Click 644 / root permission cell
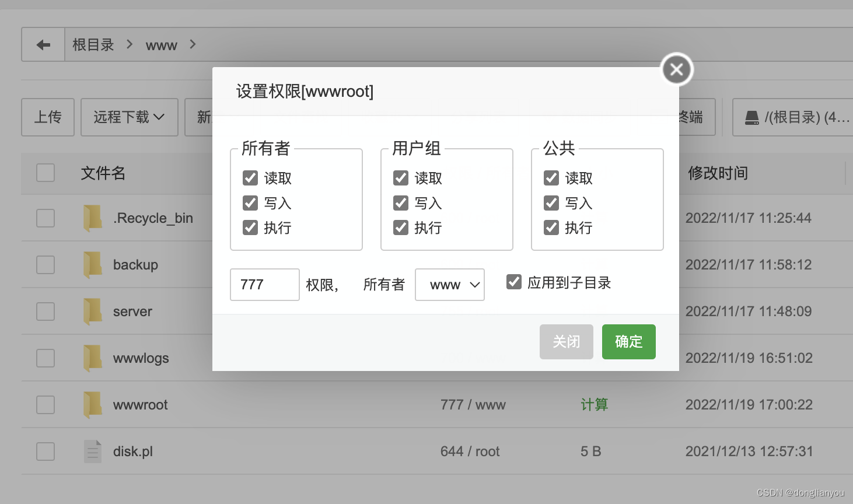853x504 pixels. [470, 452]
